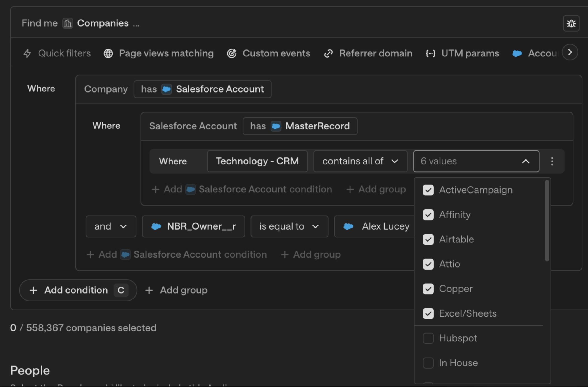Add Salesforce Account condition under MasterRecord
This screenshot has width=588, height=387.
pyautogui.click(x=242, y=190)
